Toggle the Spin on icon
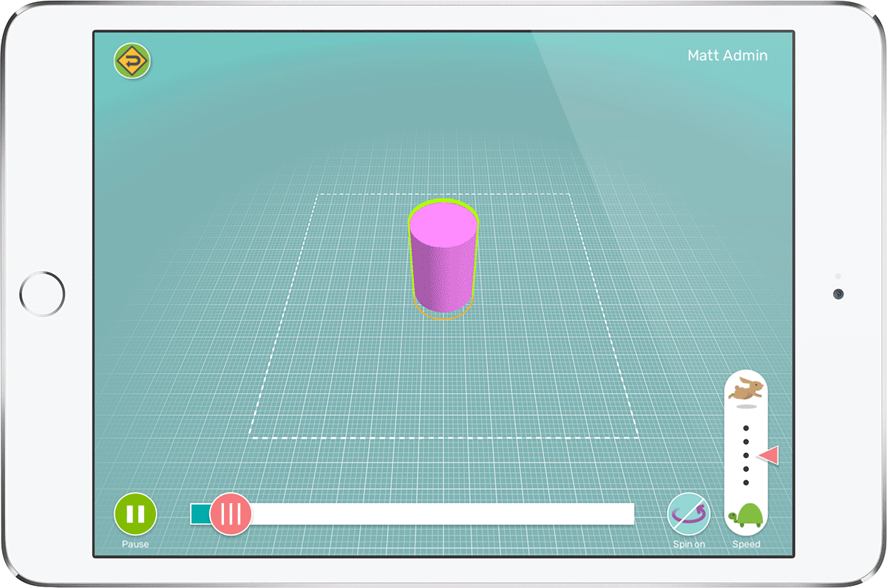 tap(688, 514)
